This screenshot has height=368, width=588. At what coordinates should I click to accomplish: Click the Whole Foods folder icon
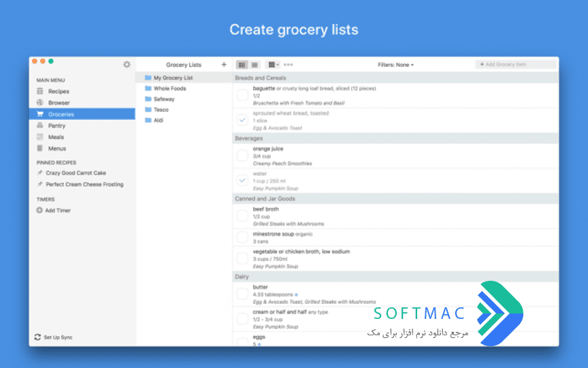148,88
